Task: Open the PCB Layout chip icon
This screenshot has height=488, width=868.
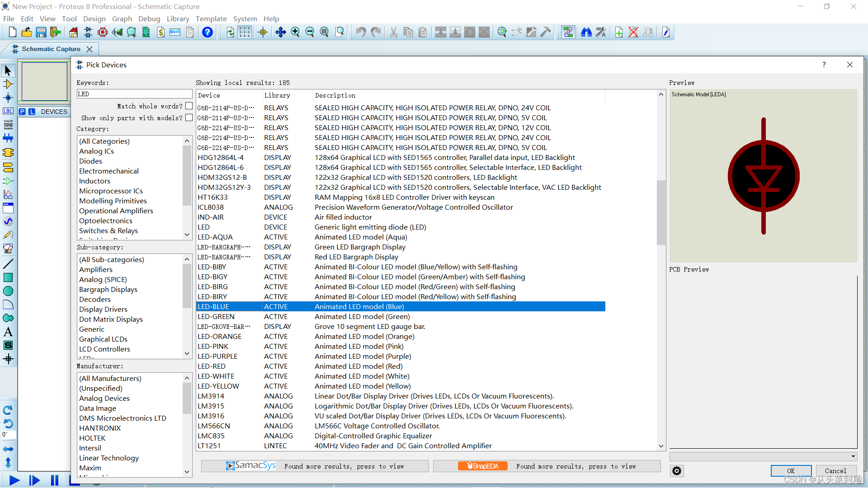Action: pyautogui.click(x=103, y=32)
